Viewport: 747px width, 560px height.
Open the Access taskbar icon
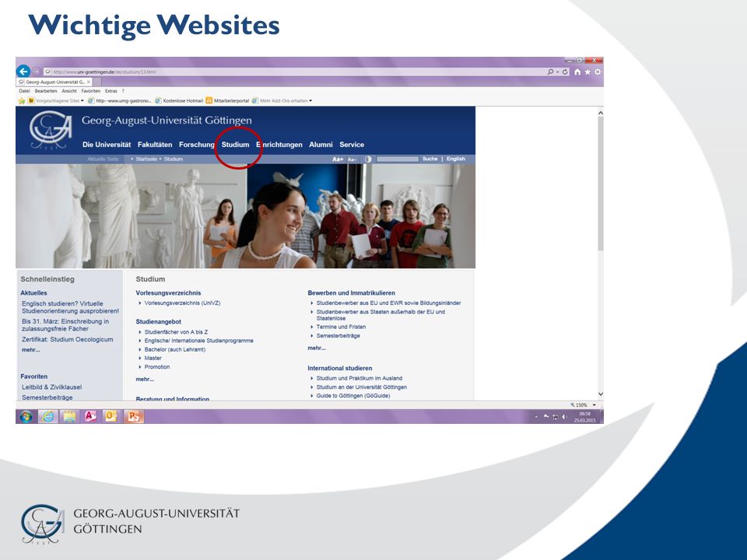[x=90, y=417]
